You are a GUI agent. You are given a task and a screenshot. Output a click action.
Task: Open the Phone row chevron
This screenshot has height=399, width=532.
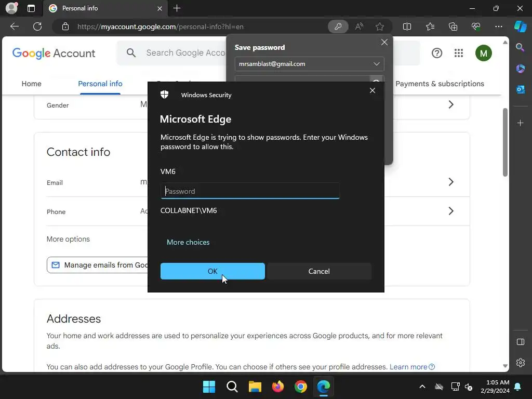451,211
